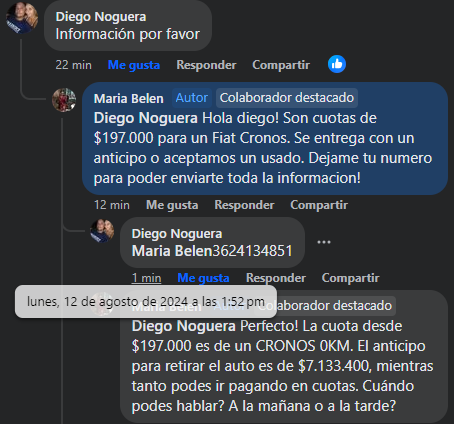Click Diego Noguera mention in 'Perfecto!' reply
This screenshot has width=454, height=424.
point(184,326)
